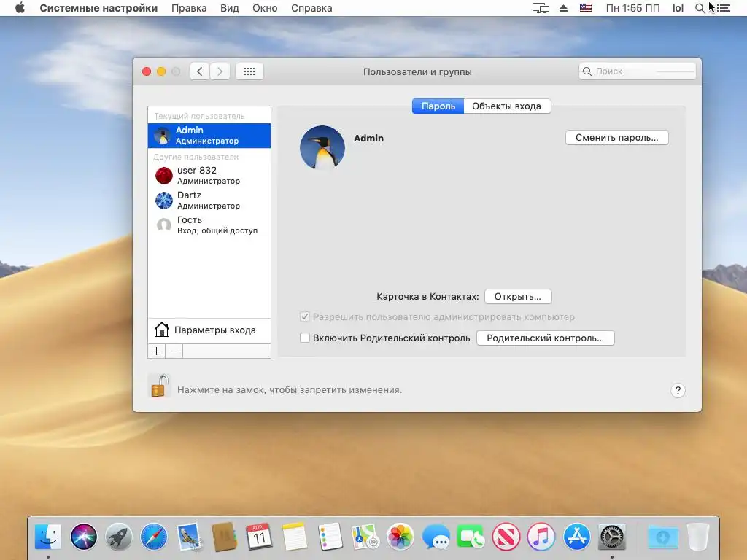Screen dimensions: 747x560
Task: Select user 832 in the list
Action: [209, 175]
